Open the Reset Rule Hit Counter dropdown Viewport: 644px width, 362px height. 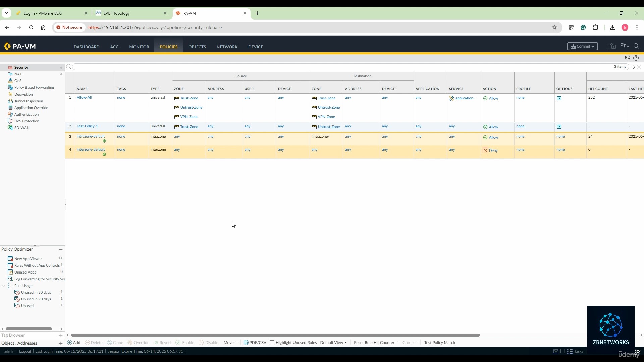(x=376, y=343)
